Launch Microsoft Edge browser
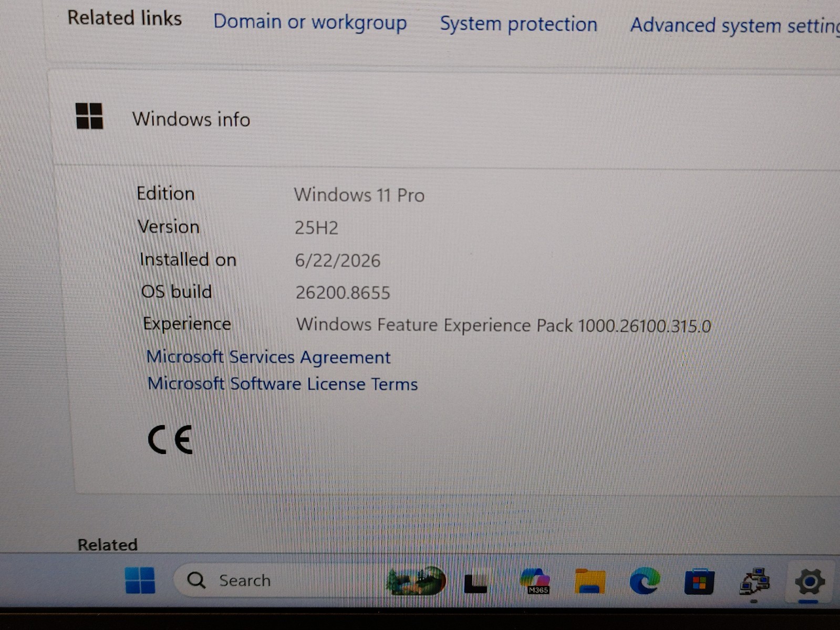Viewport: 840px width, 630px height. 645,581
